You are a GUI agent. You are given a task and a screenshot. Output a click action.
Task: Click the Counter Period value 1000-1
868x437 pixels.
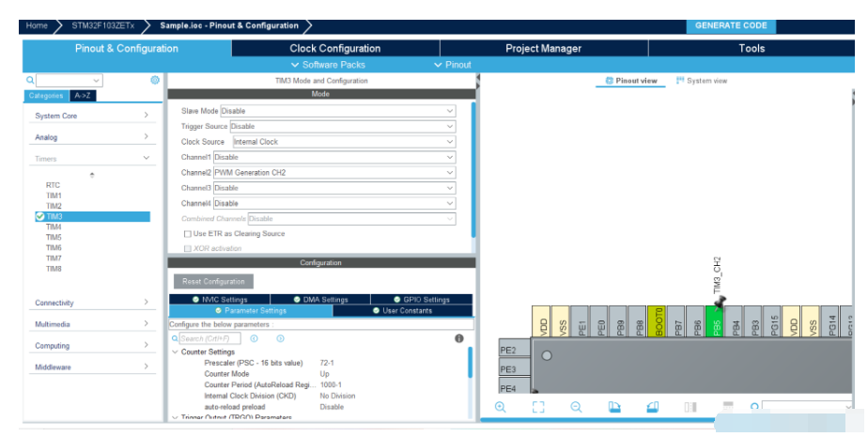[x=331, y=384]
